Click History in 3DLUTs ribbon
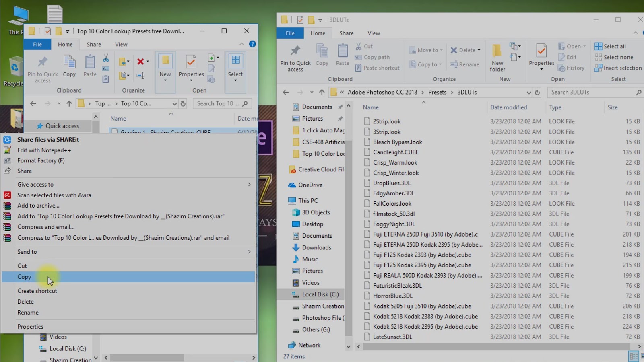The image size is (644, 362). (571, 68)
